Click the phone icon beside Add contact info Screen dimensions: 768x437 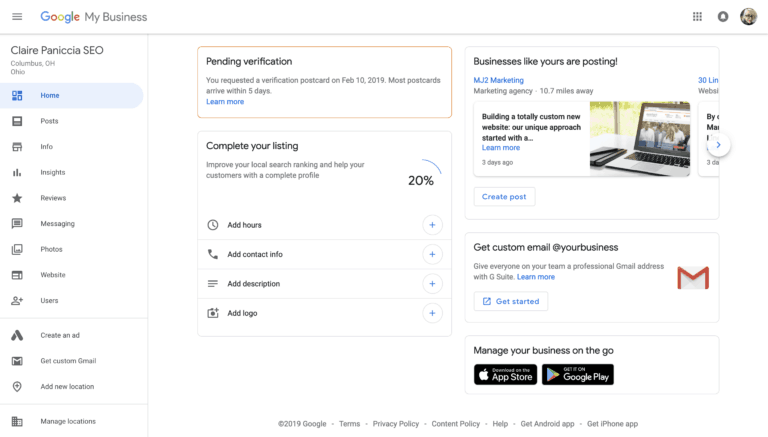click(213, 254)
